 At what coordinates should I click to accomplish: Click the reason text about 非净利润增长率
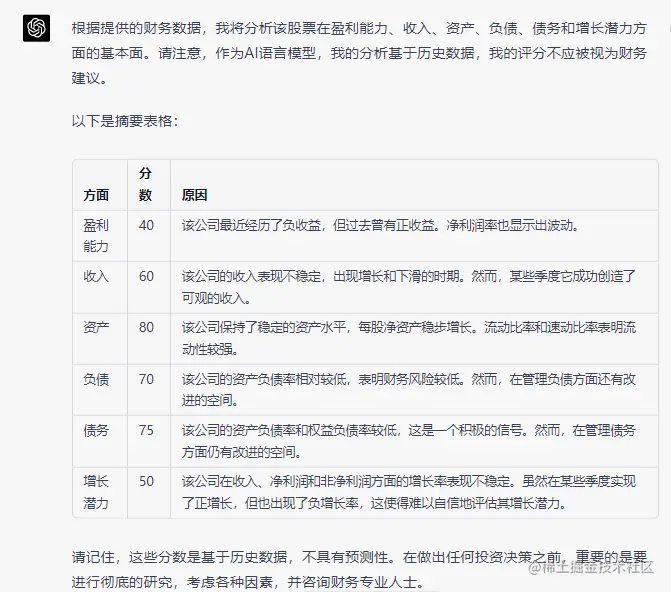[409, 492]
